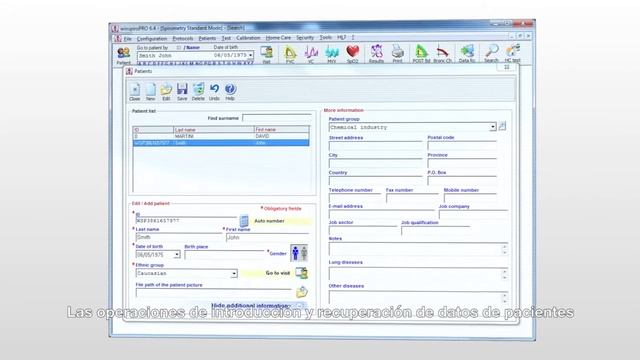Image resolution: width=640 pixels, height=360 pixels.
Task: Click the Edit folder icon
Action: point(166,92)
